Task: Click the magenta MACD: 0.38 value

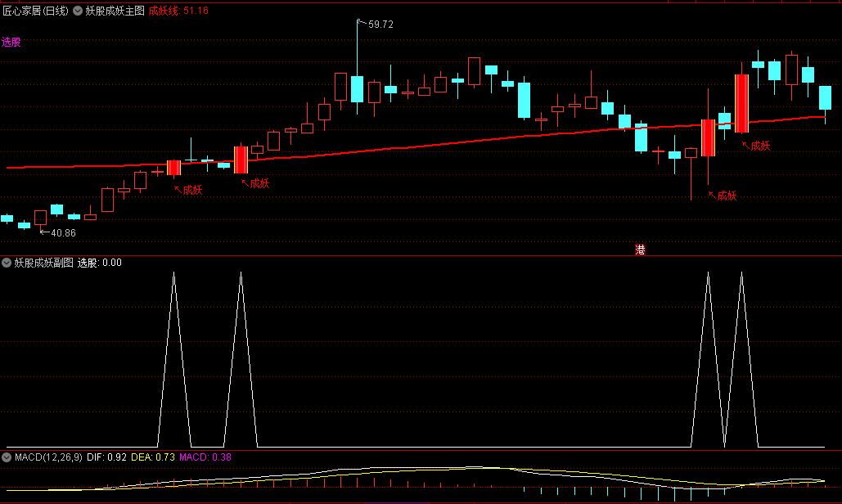Action: (x=205, y=457)
